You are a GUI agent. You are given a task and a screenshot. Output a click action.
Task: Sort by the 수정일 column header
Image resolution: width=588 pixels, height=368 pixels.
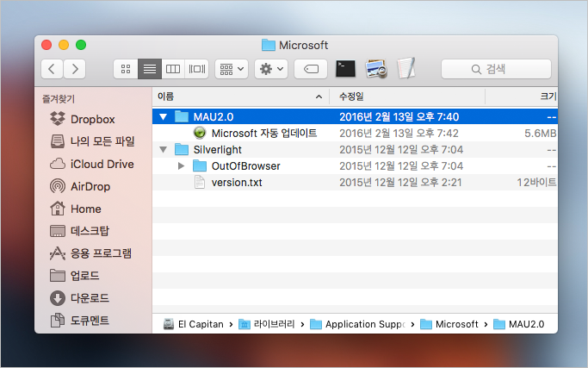tap(407, 97)
